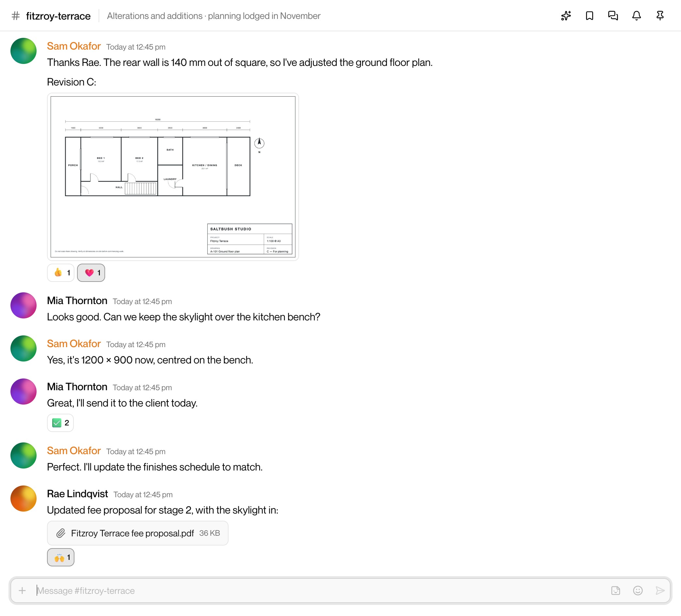Click Sam Okafor's name on '1200 × 900' message
Viewport: 681px width, 616px height.
click(x=74, y=344)
